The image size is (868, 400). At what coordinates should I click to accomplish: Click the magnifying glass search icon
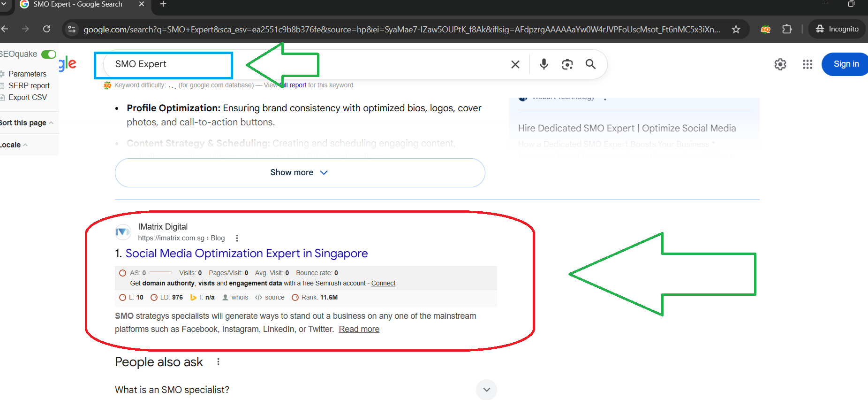click(590, 64)
